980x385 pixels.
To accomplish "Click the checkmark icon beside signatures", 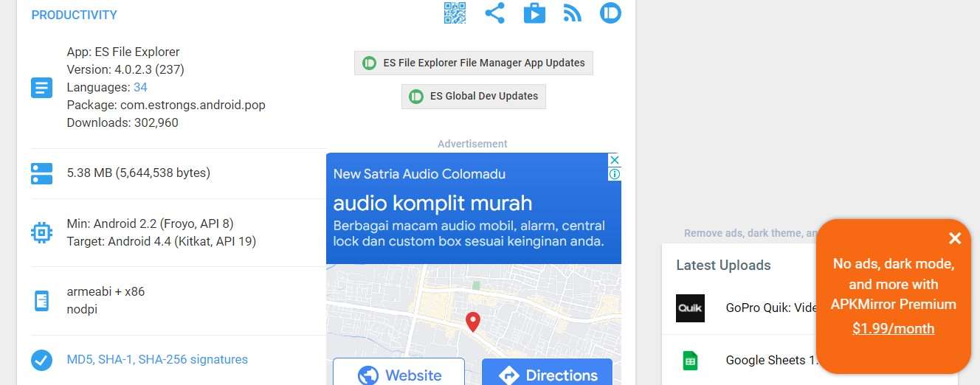I will [x=41, y=360].
